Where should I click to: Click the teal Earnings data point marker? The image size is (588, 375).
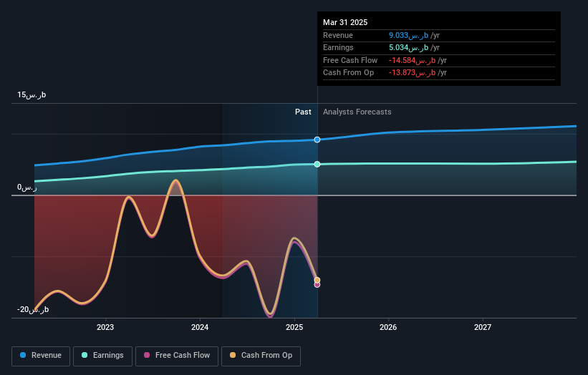pos(317,164)
